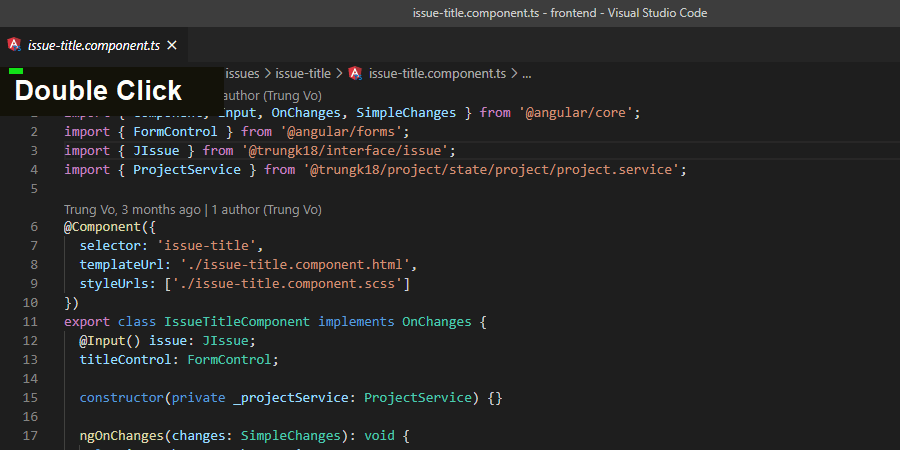
Task: Click line number 15 in the gutter
Action: click(x=30, y=397)
